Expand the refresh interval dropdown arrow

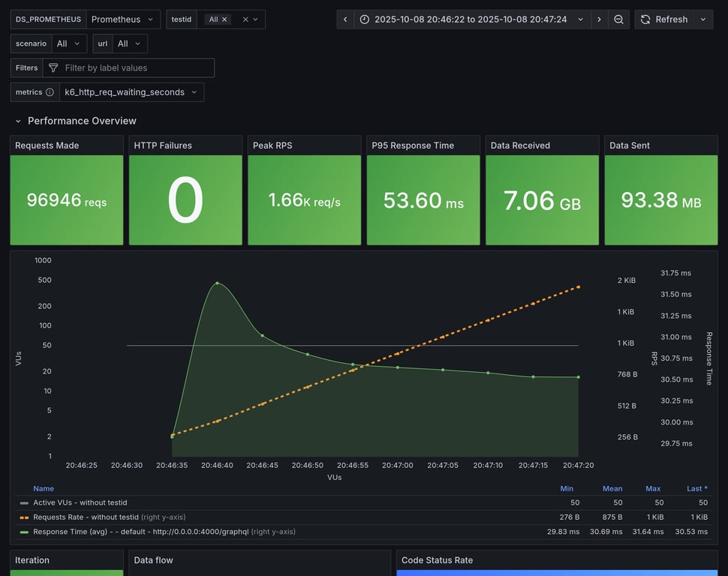tap(703, 19)
